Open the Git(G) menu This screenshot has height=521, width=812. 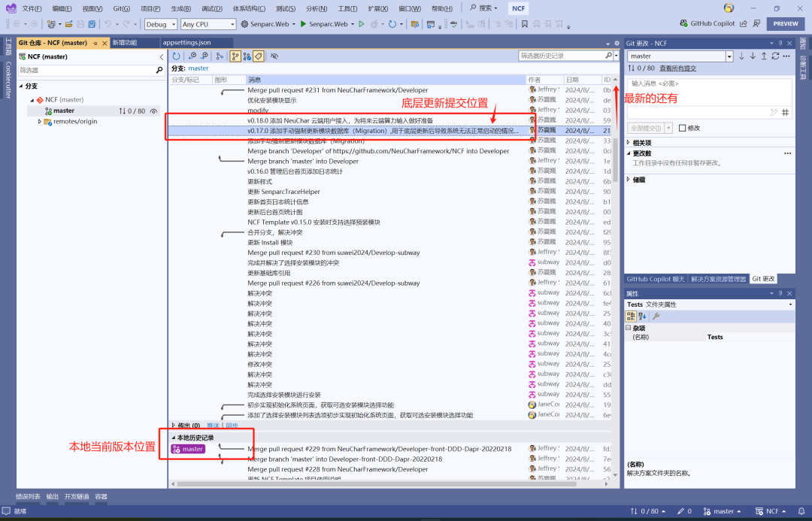tap(122, 8)
